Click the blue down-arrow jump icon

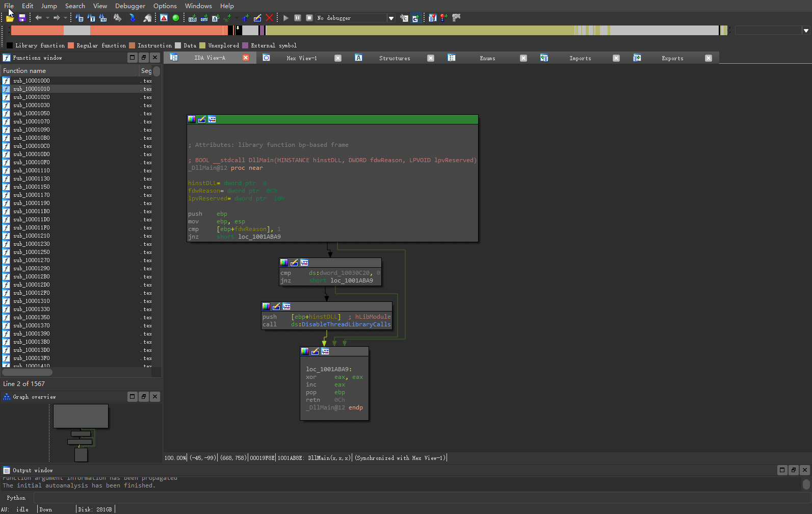[x=133, y=18]
